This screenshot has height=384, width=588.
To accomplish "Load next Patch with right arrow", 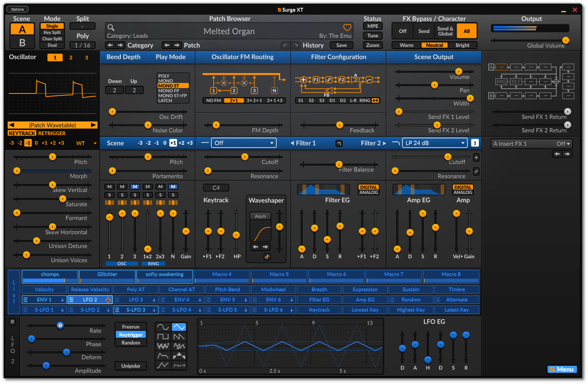I will click(x=177, y=45).
